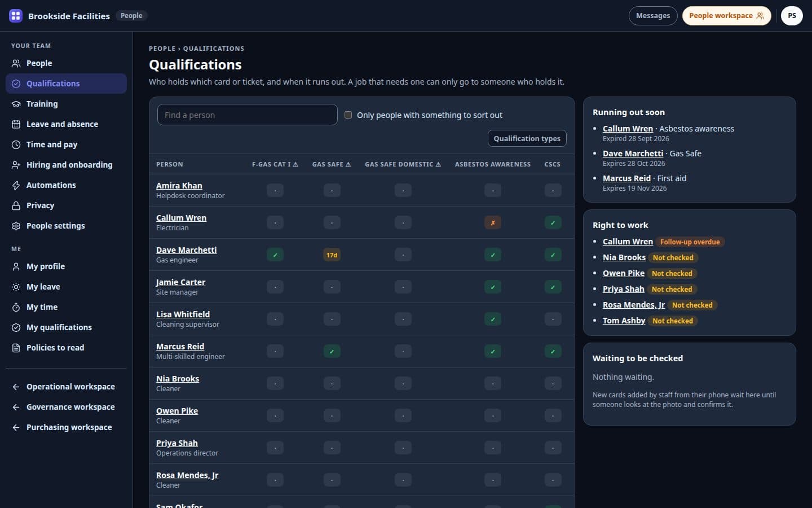The width and height of the screenshot is (812, 508).
Task: Click the My time stopwatch icon
Action: point(16,307)
